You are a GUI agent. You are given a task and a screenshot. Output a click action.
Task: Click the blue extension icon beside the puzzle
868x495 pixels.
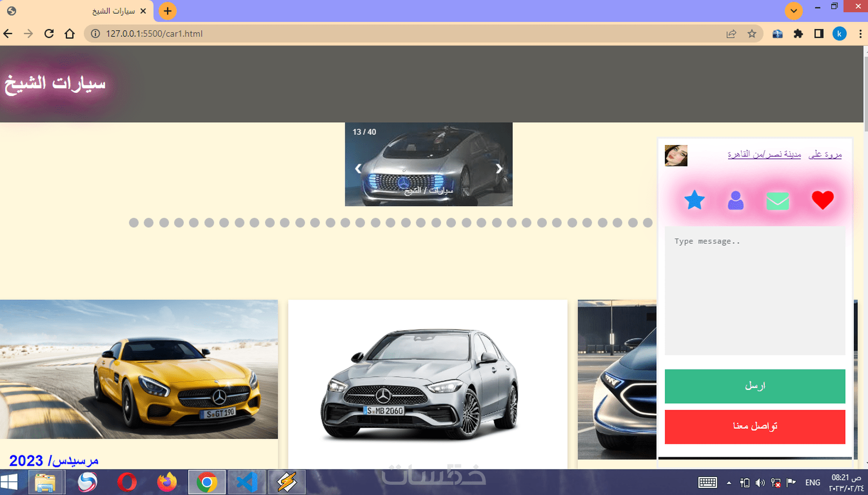click(778, 34)
